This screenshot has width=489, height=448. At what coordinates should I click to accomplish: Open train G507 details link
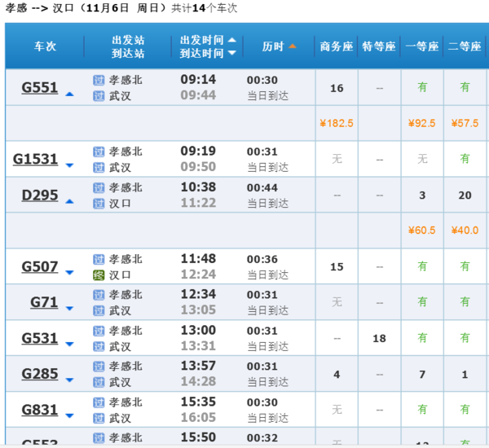pyautogui.click(x=40, y=267)
